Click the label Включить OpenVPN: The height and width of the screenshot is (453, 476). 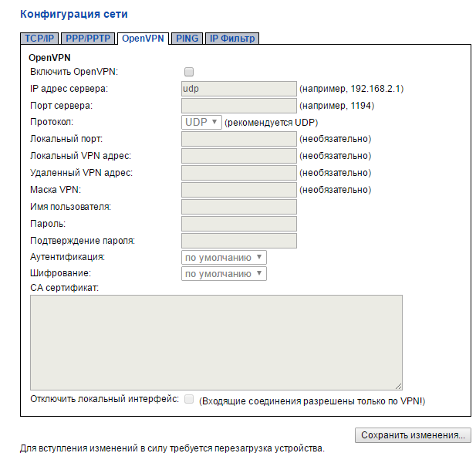pos(74,72)
